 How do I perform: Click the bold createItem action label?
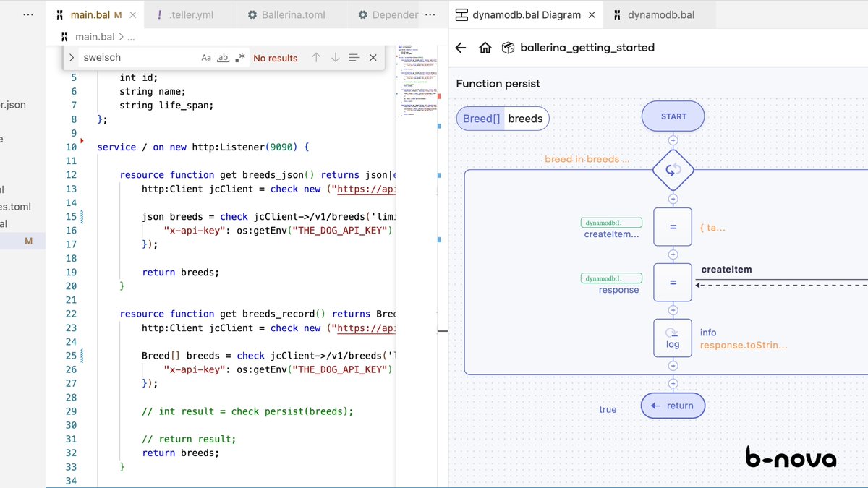point(726,270)
